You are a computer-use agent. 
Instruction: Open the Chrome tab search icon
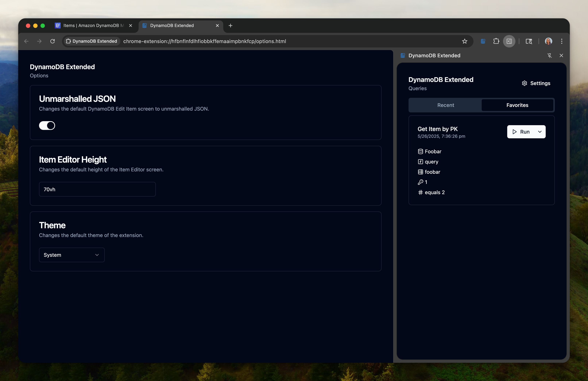click(x=529, y=41)
